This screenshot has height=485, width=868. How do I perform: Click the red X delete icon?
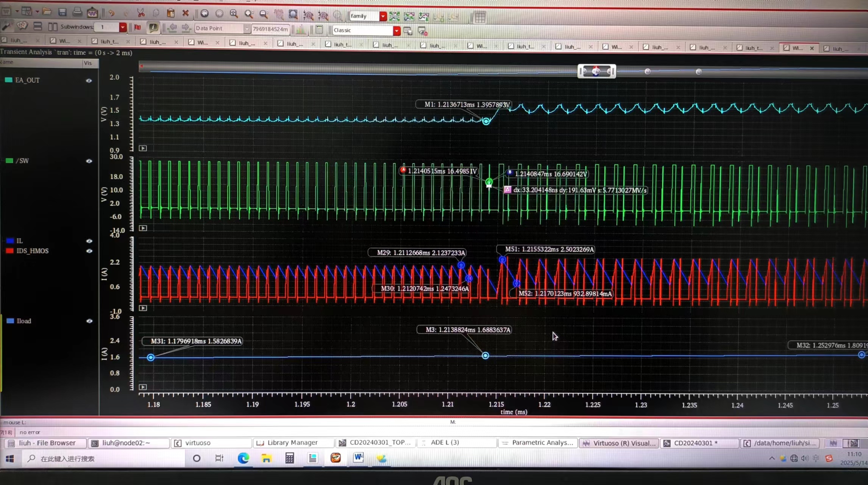pos(185,13)
